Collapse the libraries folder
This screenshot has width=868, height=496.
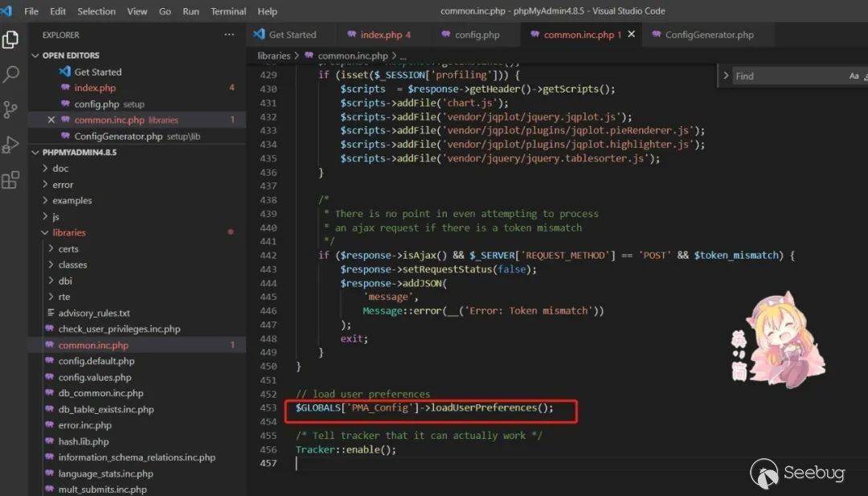click(46, 232)
